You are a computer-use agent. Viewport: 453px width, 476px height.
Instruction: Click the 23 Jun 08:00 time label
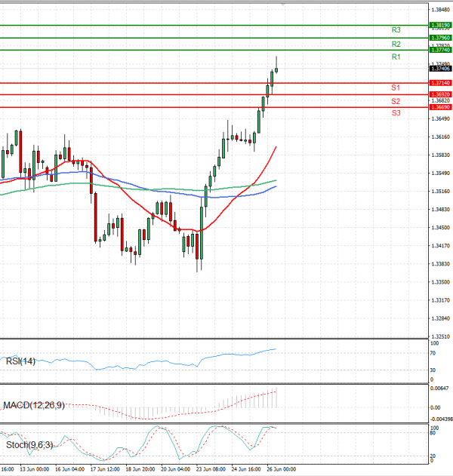211,469
